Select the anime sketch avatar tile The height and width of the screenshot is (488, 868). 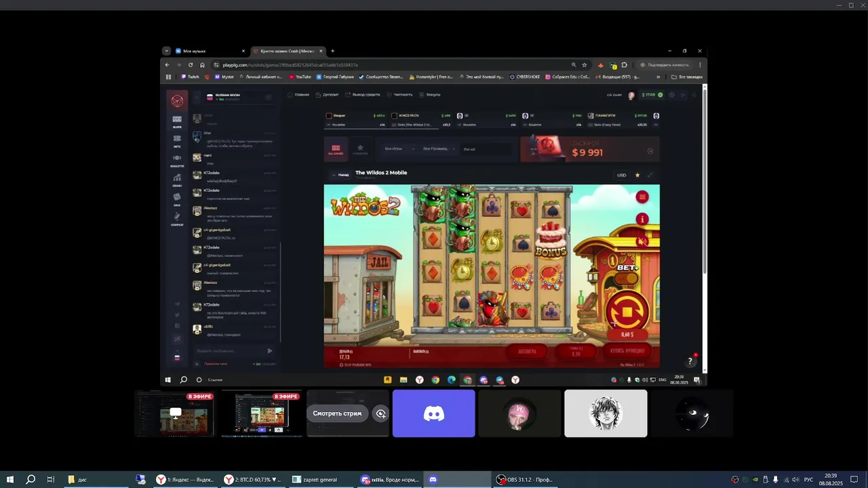pos(606,413)
